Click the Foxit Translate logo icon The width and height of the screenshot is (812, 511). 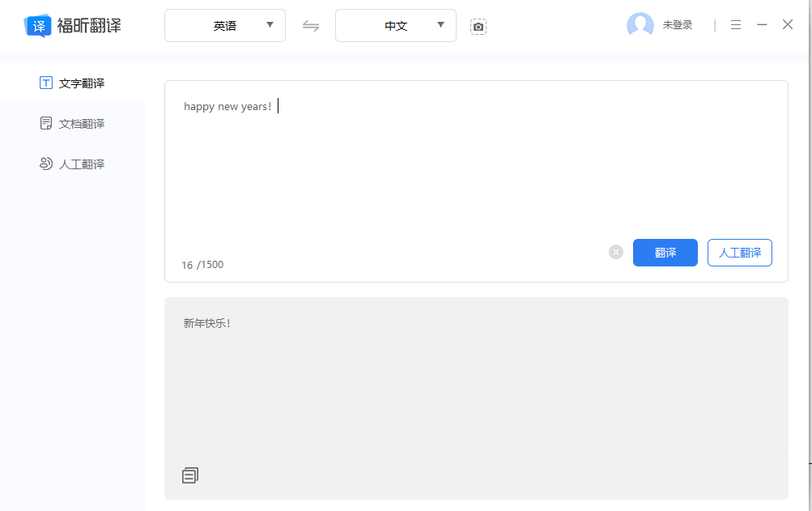(x=37, y=25)
